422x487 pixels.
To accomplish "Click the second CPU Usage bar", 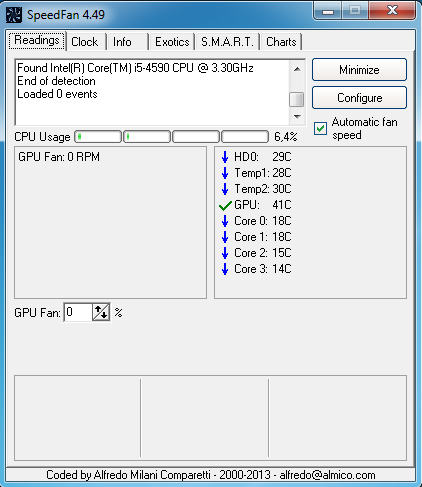I will click(147, 137).
